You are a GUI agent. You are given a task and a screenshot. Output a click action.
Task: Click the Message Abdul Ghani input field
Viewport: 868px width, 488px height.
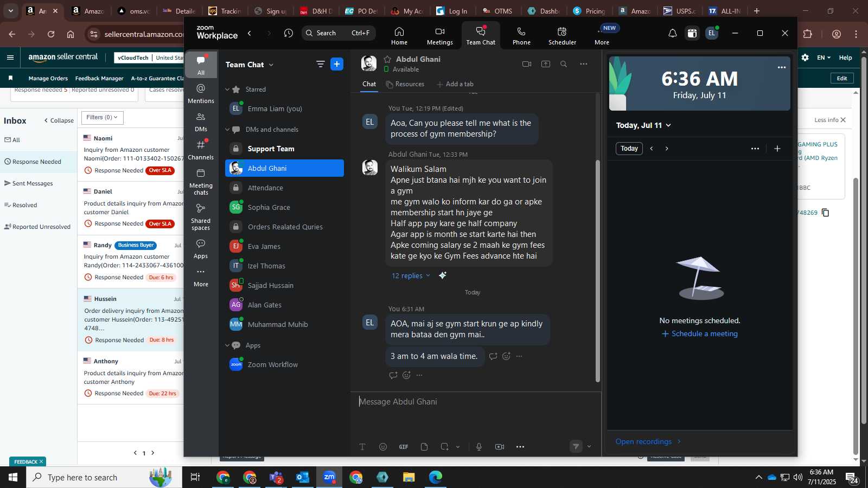(476, 402)
